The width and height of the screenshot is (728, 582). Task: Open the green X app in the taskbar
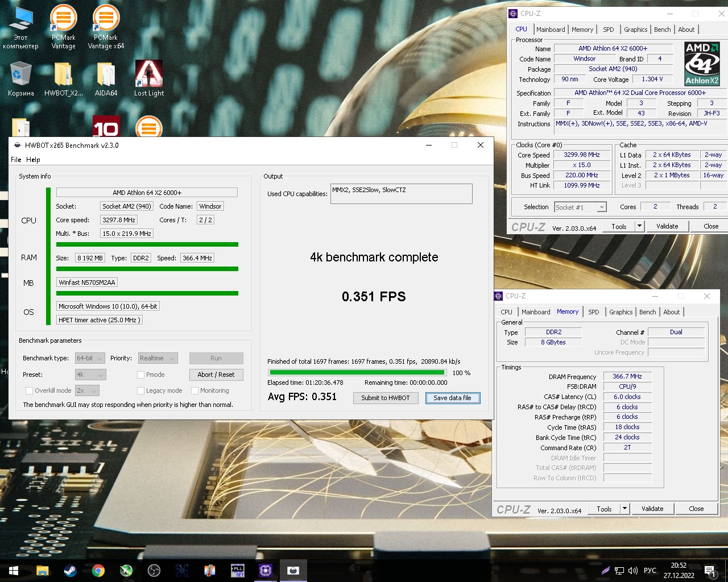126,571
